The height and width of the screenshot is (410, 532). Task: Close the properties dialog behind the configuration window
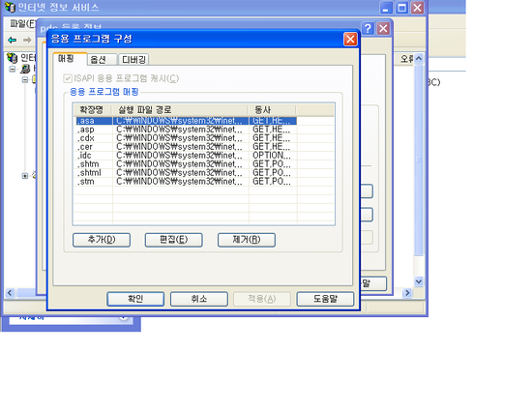tap(383, 28)
